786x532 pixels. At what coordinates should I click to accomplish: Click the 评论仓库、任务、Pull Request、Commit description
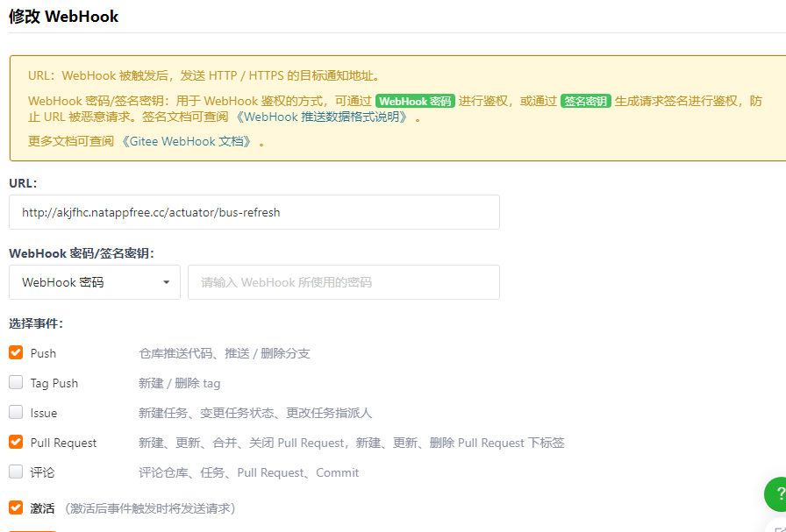tap(248, 473)
